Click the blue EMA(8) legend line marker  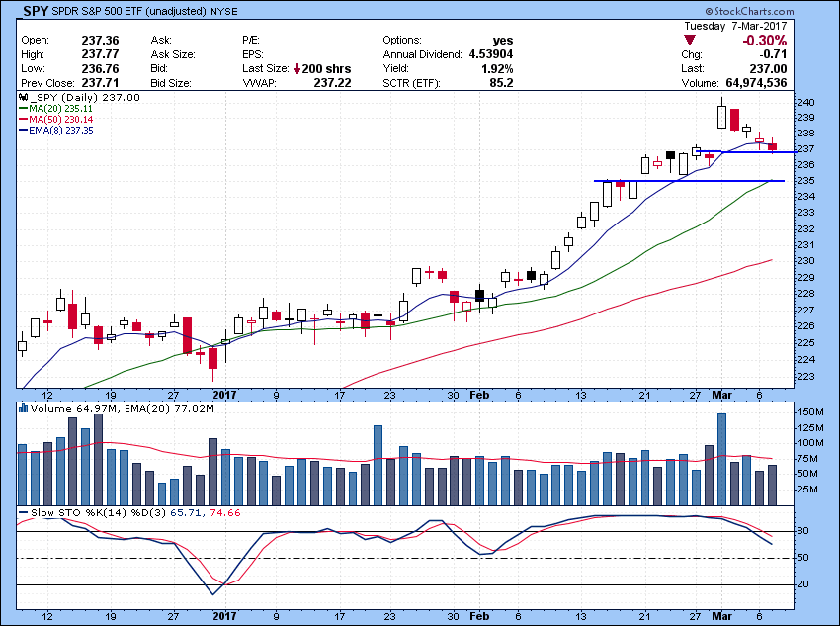pos(24,131)
